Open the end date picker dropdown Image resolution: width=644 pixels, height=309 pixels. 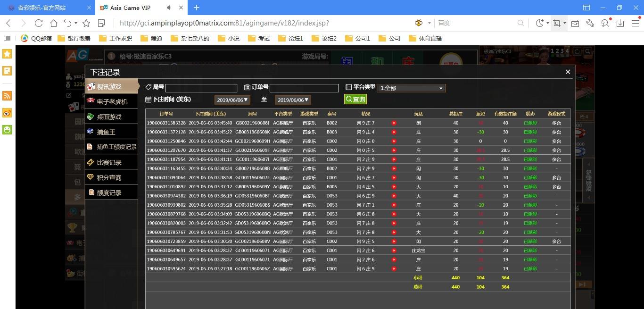[x=293, y=100]
